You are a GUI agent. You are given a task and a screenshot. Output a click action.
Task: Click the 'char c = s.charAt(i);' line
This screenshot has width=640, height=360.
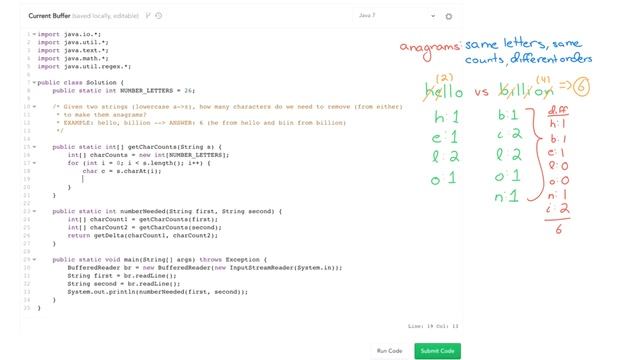(x=122, y=171)
